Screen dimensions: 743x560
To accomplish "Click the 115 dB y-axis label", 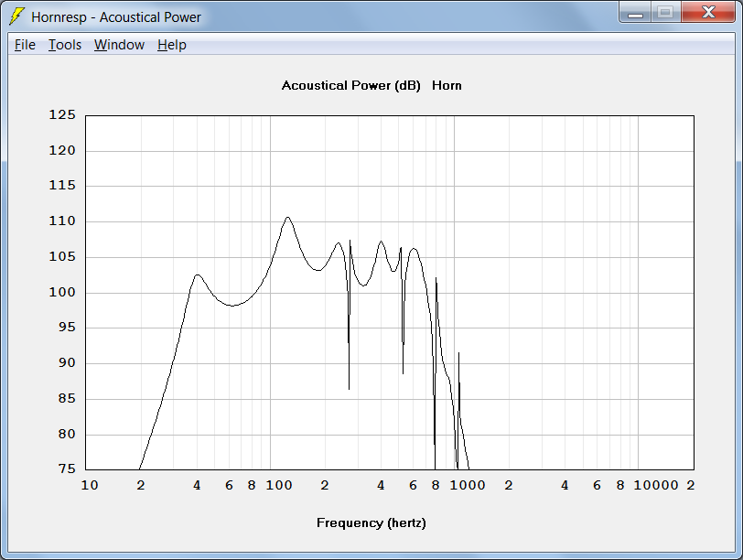I will tap(62, 185).
